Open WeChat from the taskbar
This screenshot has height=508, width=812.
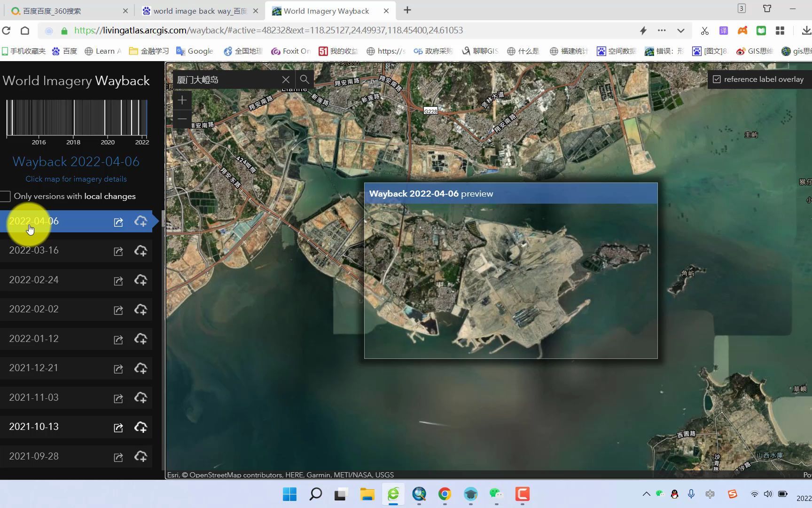click(x=496, y=494)
